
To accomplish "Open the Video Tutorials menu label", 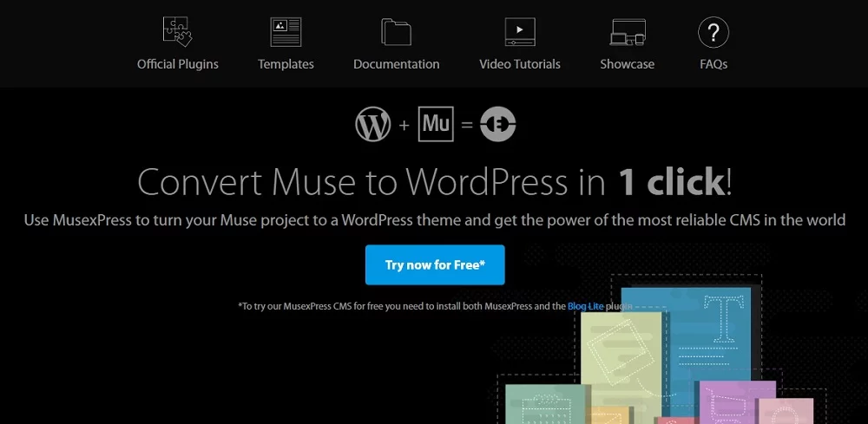I will [x=520, y=64].
